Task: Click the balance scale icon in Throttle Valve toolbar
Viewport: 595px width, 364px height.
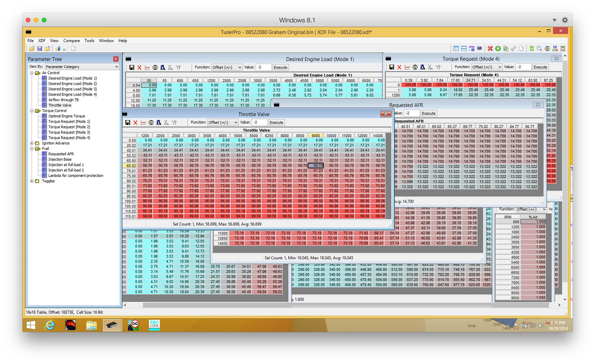Action: click(151, 123)
